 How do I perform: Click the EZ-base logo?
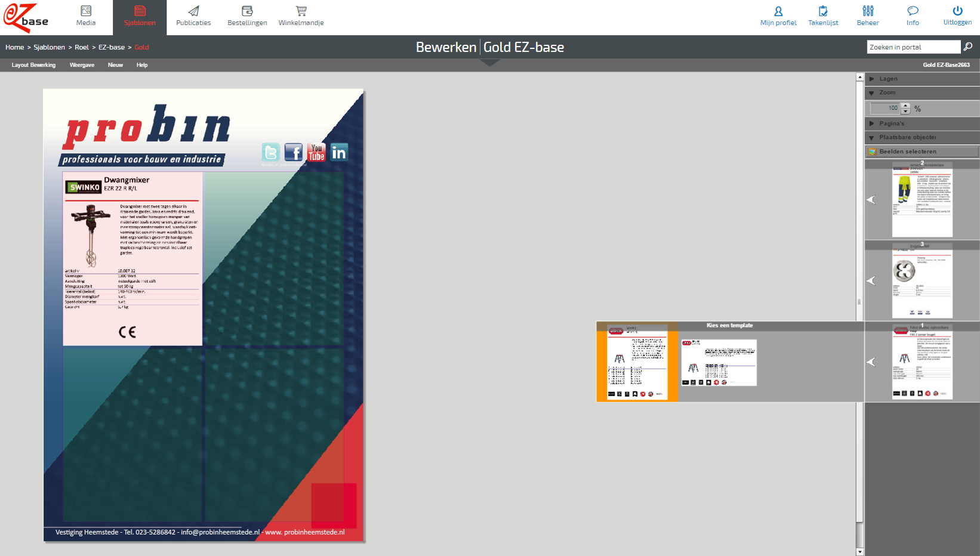[26, 17]
